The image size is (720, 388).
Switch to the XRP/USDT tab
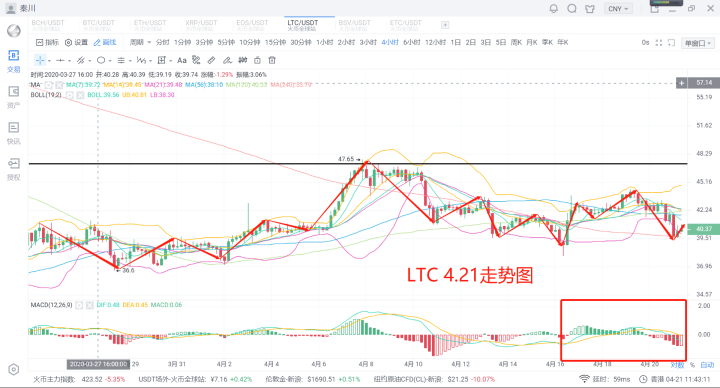201,25
